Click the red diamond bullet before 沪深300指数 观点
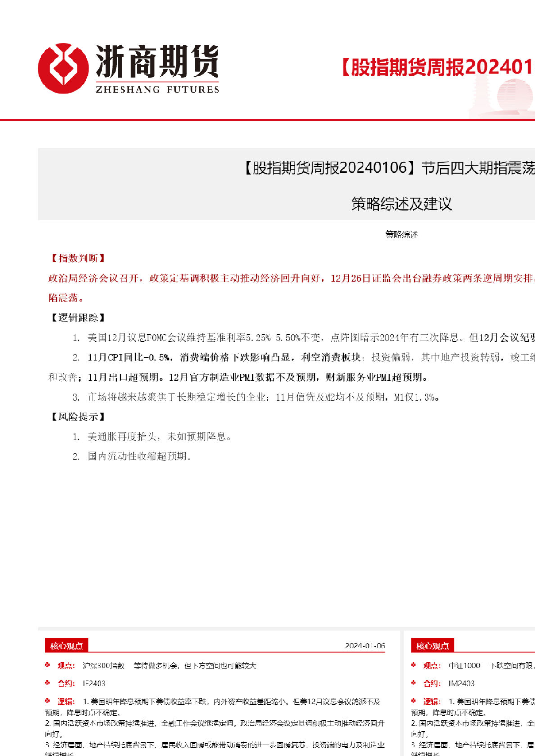 point(47,665)
